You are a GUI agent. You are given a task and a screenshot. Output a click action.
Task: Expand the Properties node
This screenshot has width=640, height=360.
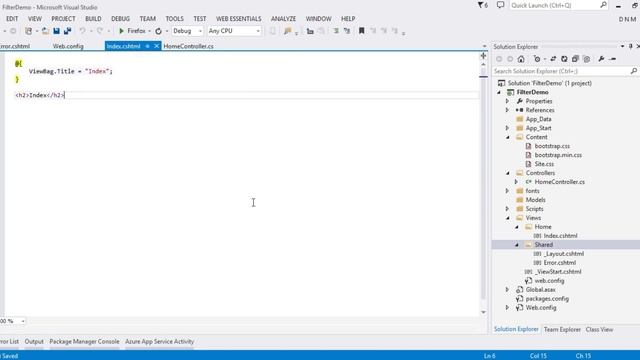pos(507,101)
